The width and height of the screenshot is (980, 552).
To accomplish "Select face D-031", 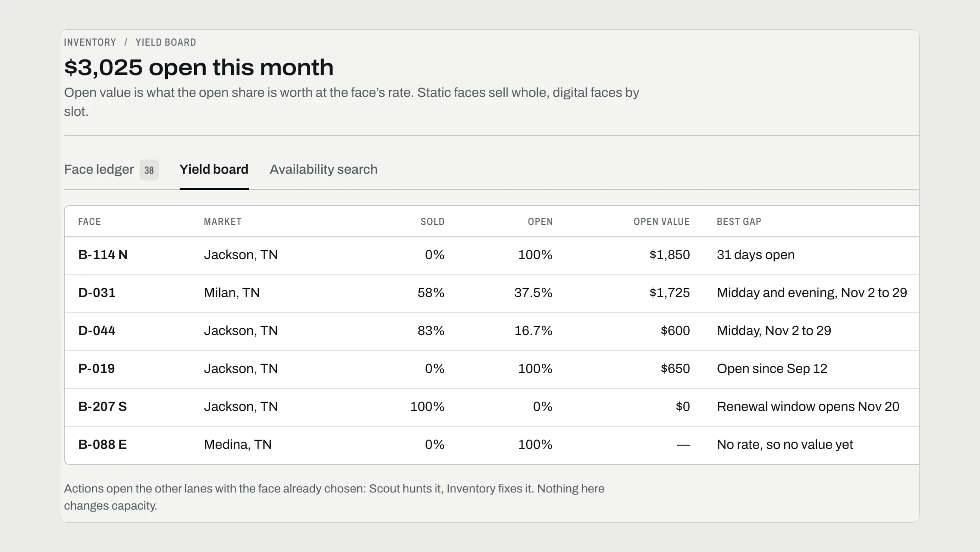I will [x=97, y=293].
